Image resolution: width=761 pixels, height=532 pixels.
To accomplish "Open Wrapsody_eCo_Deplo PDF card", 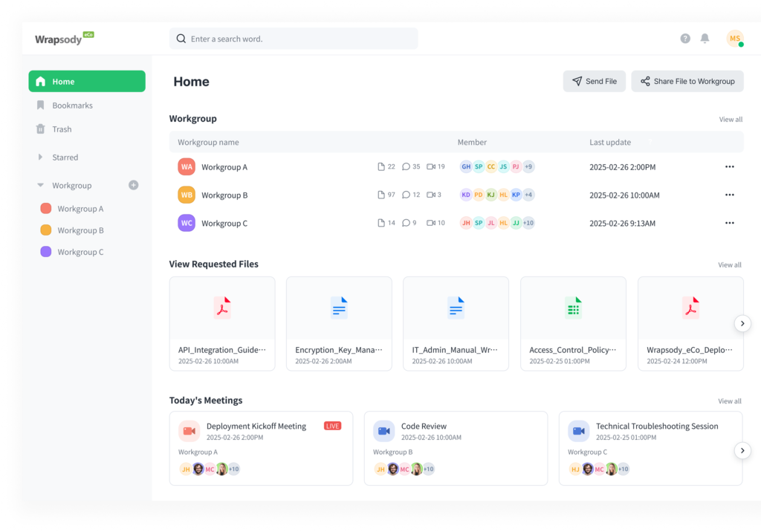I will coord(690,324).
